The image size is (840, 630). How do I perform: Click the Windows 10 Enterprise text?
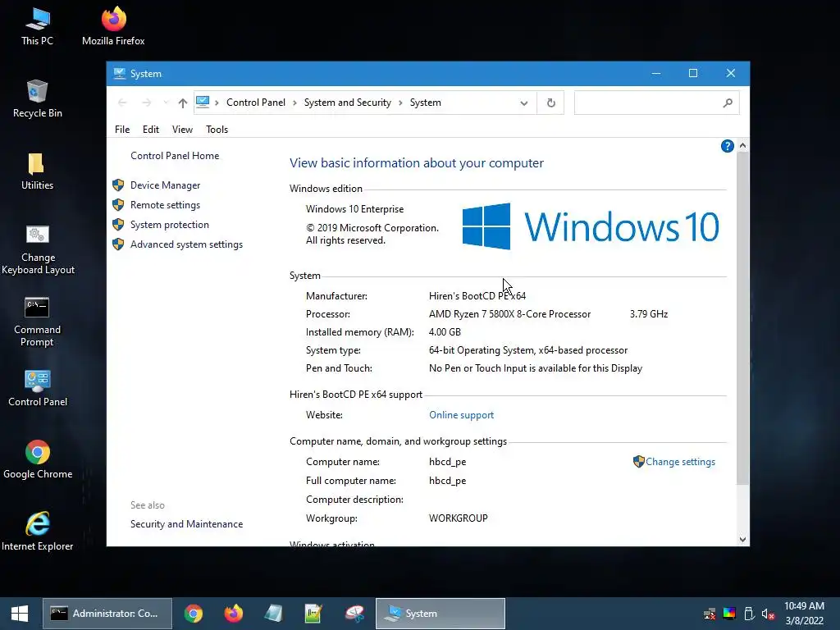(x=354, y=209)
